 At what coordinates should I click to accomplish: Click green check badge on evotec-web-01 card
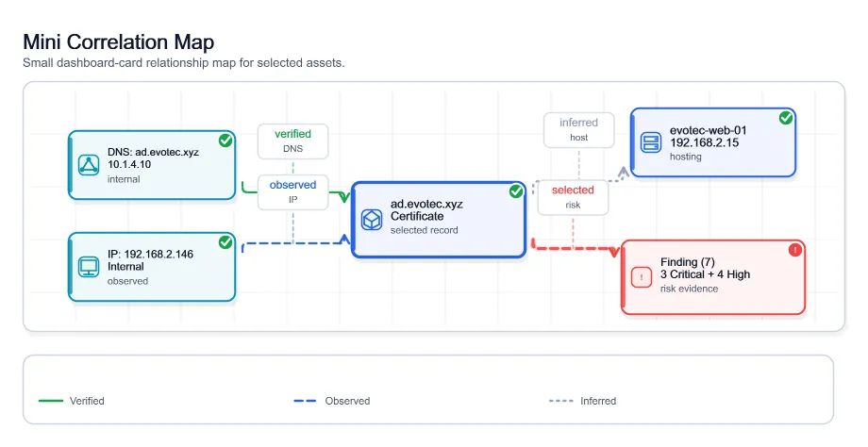(x=786, y=118)
